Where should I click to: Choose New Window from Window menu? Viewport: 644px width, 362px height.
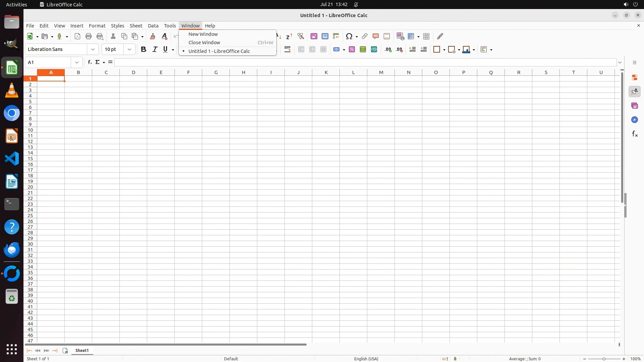pos(203,34)
